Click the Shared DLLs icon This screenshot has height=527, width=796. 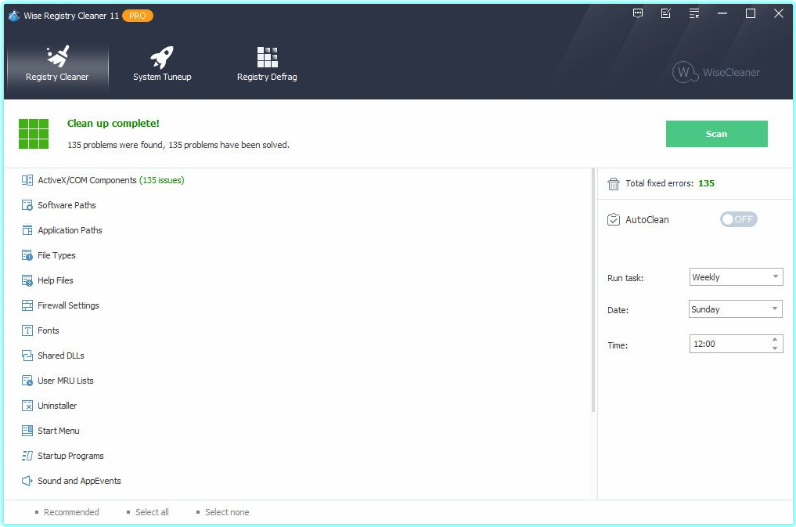click(27, 355)
